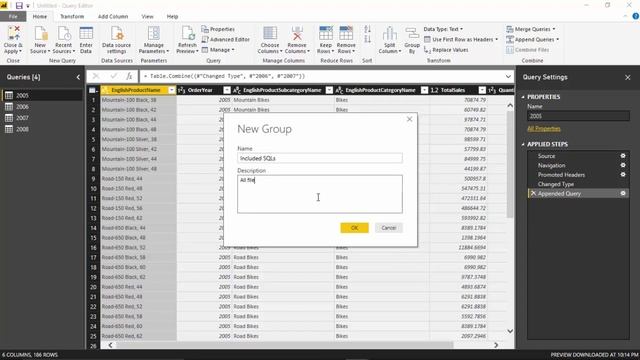Click Replace Values in the ribbon
640x360 pixels.
[x=446, y=50]
